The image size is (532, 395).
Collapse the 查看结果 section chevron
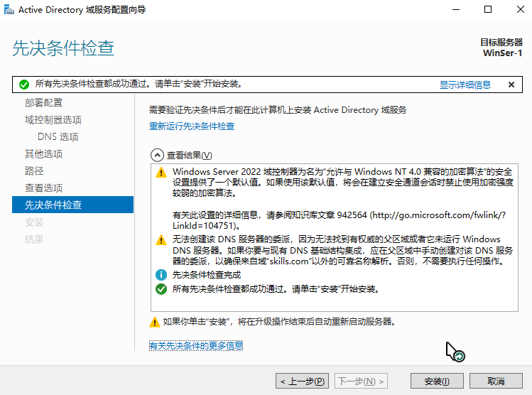pos(157,156)
